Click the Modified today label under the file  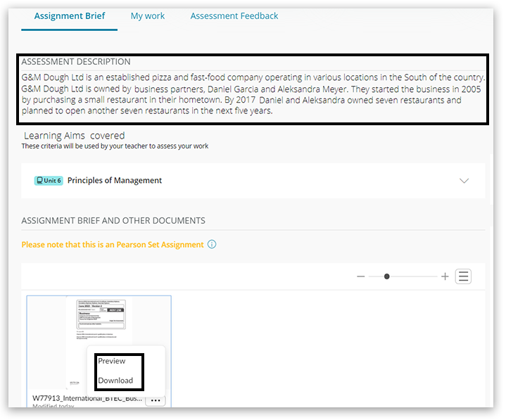pyautogui.click(x=52, y=406)
